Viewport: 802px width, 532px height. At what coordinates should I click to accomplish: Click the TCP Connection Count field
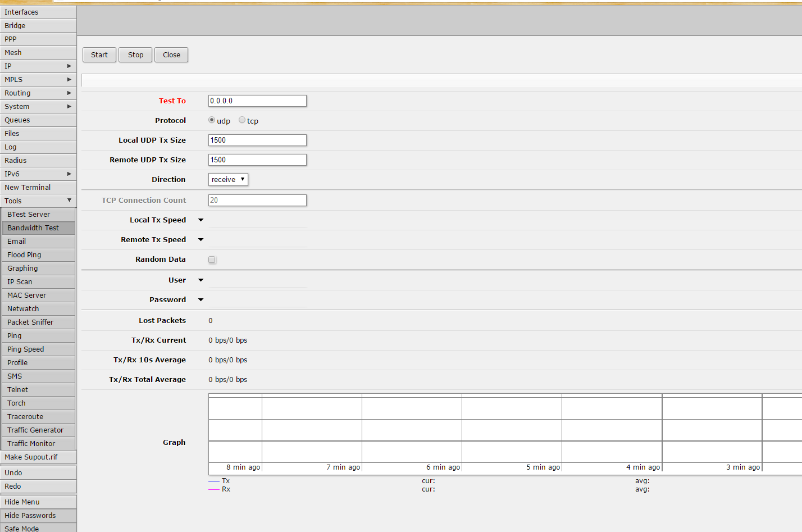257,200
